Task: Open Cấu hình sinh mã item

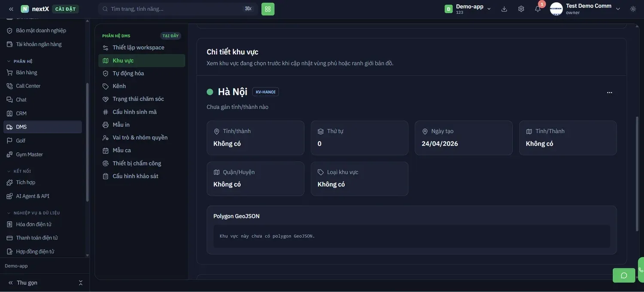Action: click(x=142, y=112)
